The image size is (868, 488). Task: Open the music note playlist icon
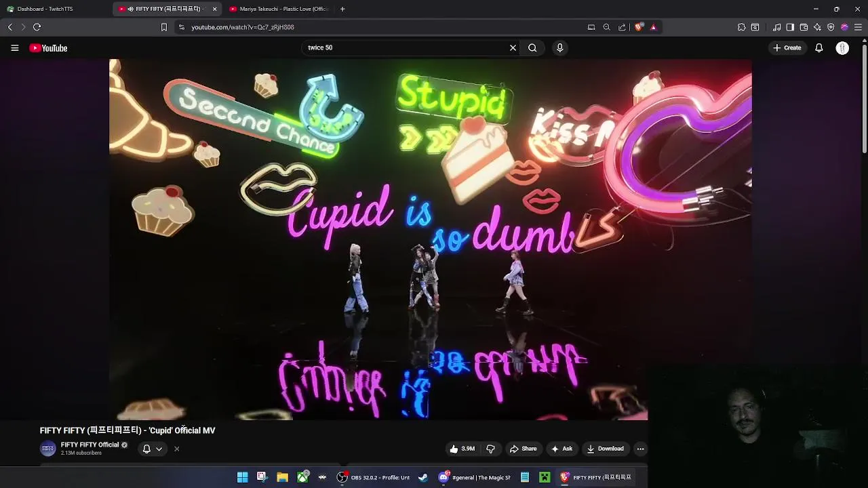tap(776, 27)
